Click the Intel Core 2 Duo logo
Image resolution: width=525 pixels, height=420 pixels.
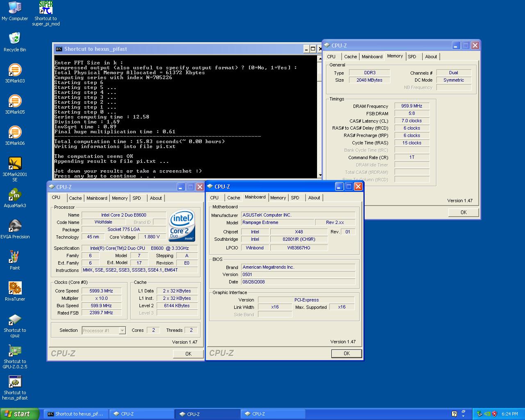click(x=182, y=226)
